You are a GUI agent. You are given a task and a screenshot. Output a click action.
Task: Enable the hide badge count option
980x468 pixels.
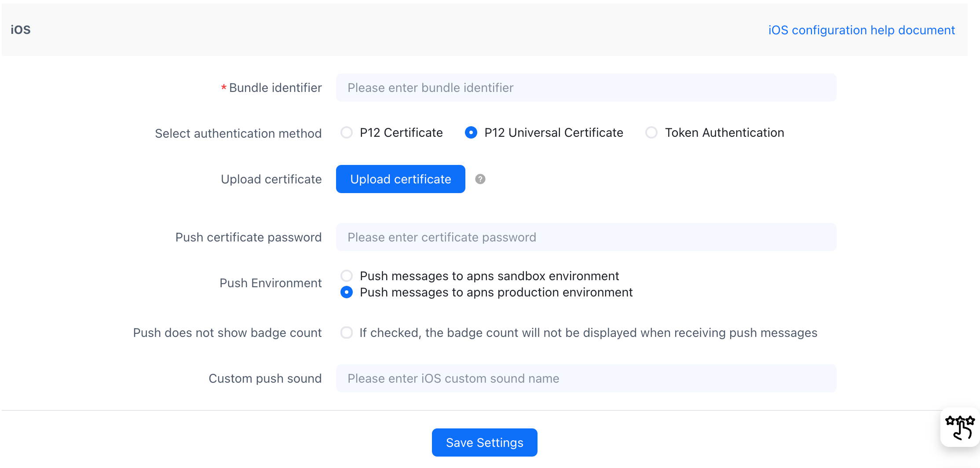[347, 333]
